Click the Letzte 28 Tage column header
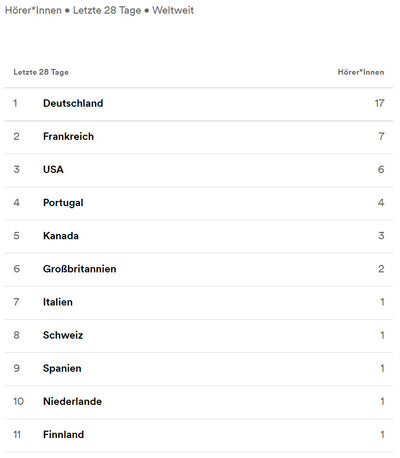Screen dimensions: 400x458 tap(41, 72)
